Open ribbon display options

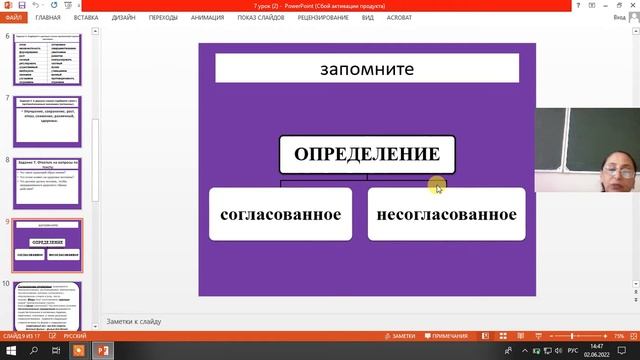point(592,5)
